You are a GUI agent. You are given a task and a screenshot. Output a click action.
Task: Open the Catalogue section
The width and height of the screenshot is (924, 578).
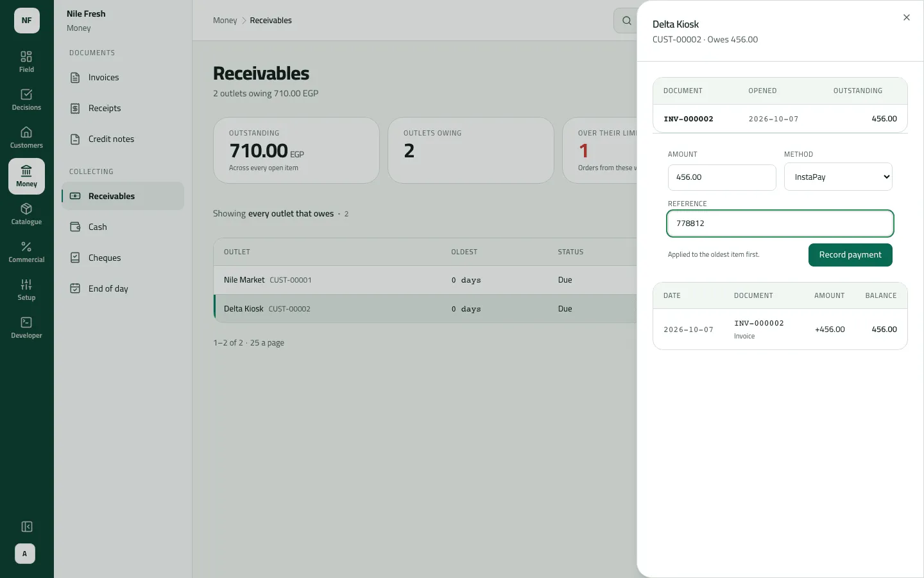[26, 214]
